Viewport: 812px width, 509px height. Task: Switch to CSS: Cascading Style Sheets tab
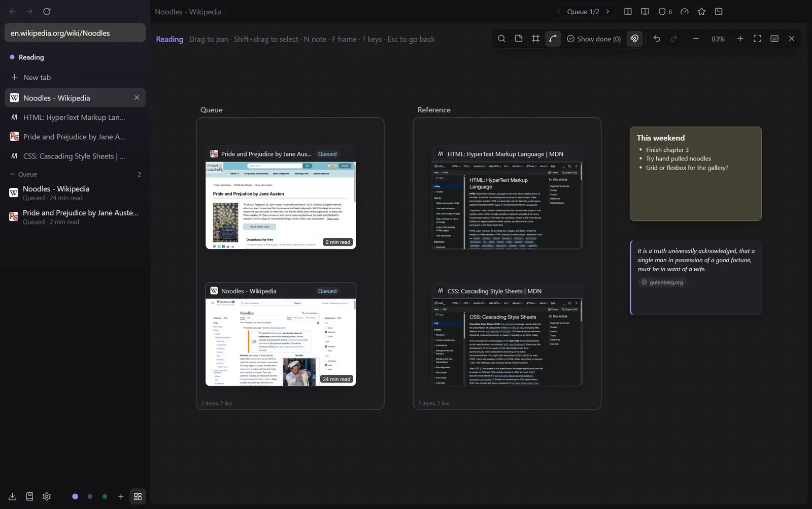(75, 156)
